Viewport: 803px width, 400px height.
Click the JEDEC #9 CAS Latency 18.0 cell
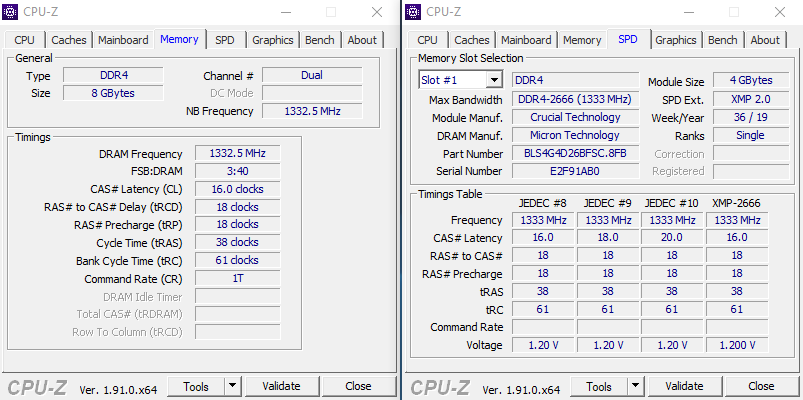608,237
